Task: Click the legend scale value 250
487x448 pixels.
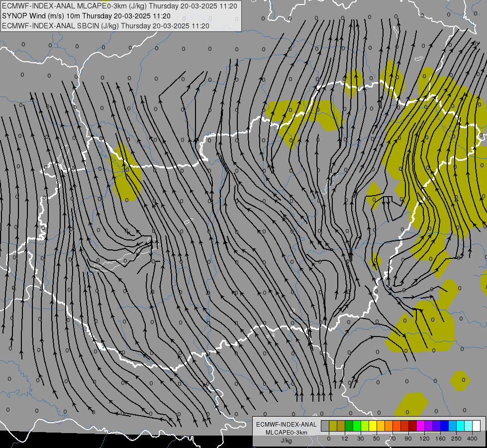Action: pyautogui.click(x=456, y=439)
